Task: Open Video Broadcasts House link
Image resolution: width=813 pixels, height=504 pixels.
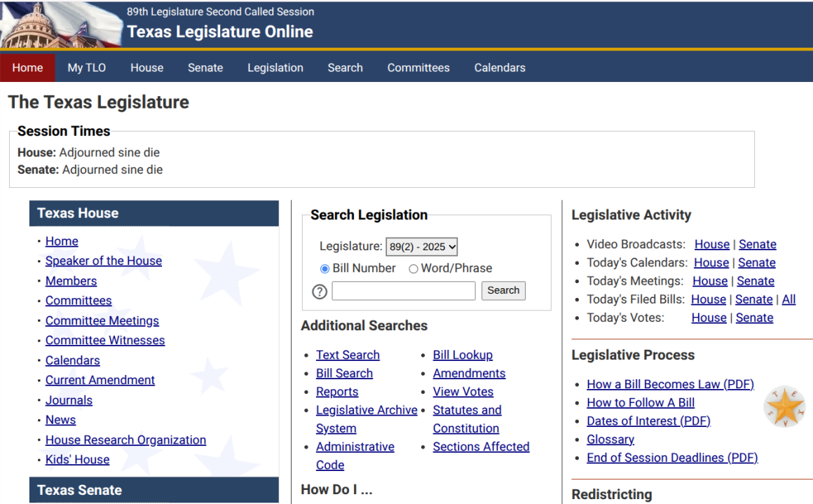Action: (x=712, y=244)
